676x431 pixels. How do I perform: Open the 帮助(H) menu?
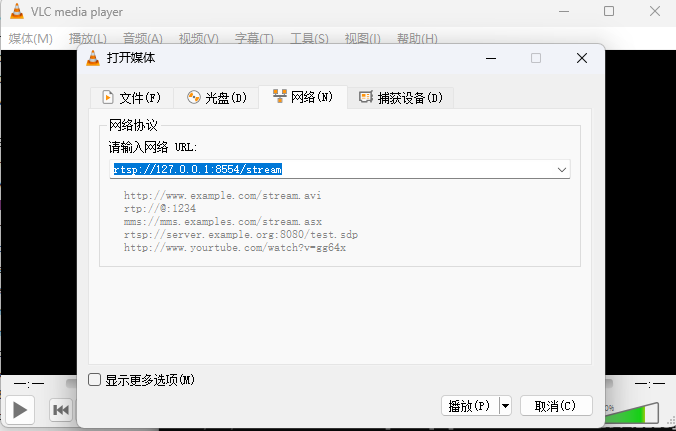(x=417, y=39)
